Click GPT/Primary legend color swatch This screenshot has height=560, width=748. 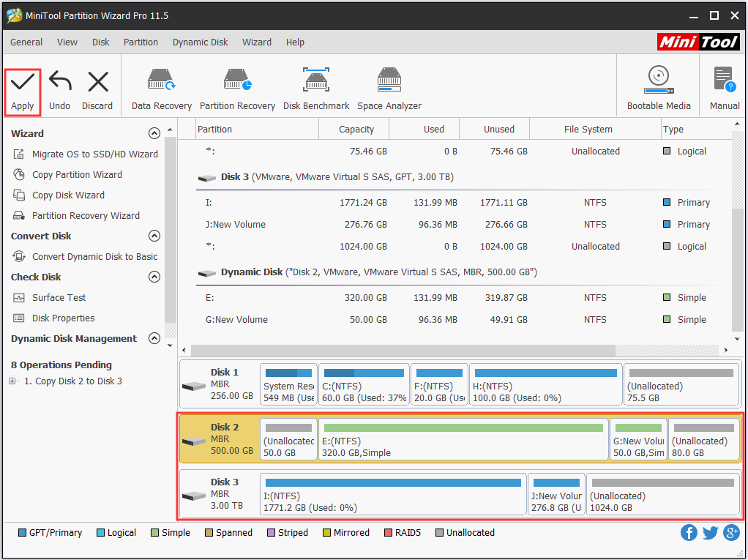click(x=22, y=532)
